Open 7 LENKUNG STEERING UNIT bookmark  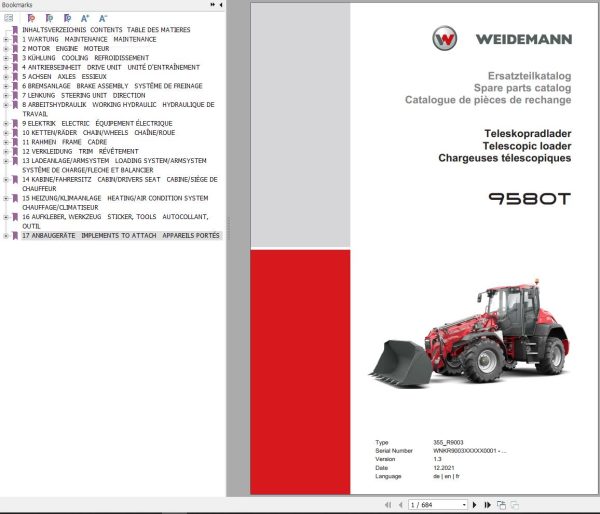[x=83, y=95]
